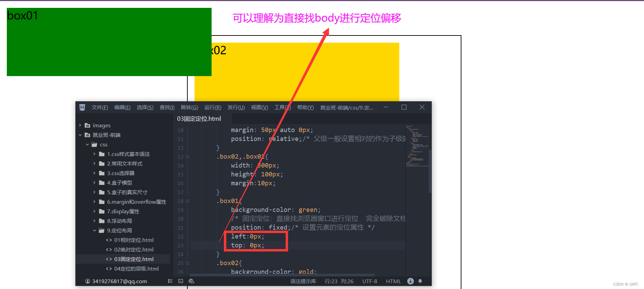Click the 就业班-前端 project icon
Viewport: 644px width, 289px height.
[87, 135]
